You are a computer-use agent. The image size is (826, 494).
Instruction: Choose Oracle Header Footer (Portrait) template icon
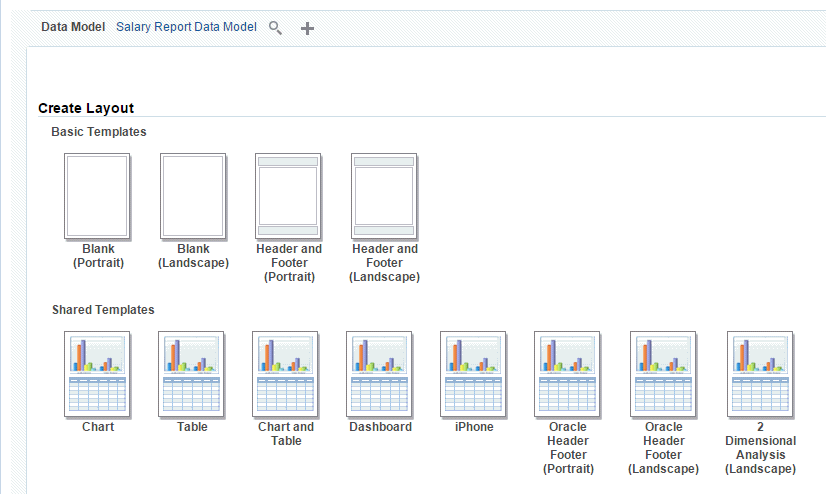click(x=567, y=374)
